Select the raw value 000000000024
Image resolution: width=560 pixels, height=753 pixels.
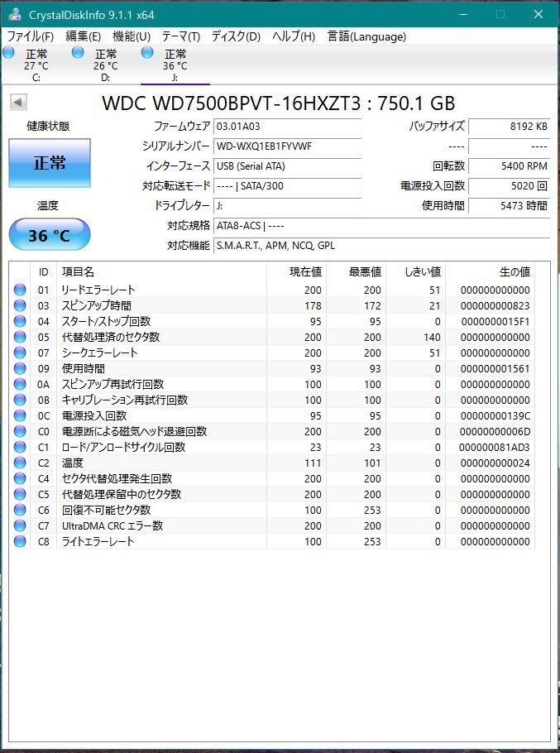pos(495,463)
